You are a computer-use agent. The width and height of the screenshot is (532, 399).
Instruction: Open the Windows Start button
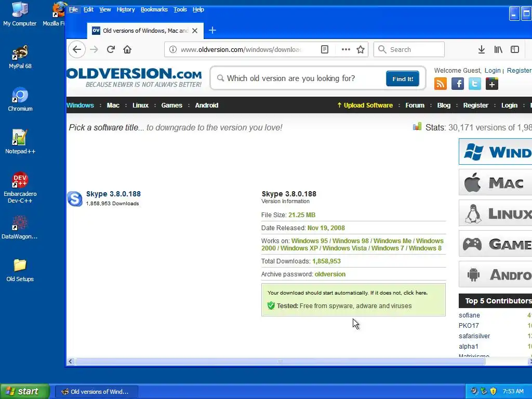coord(25,391)
